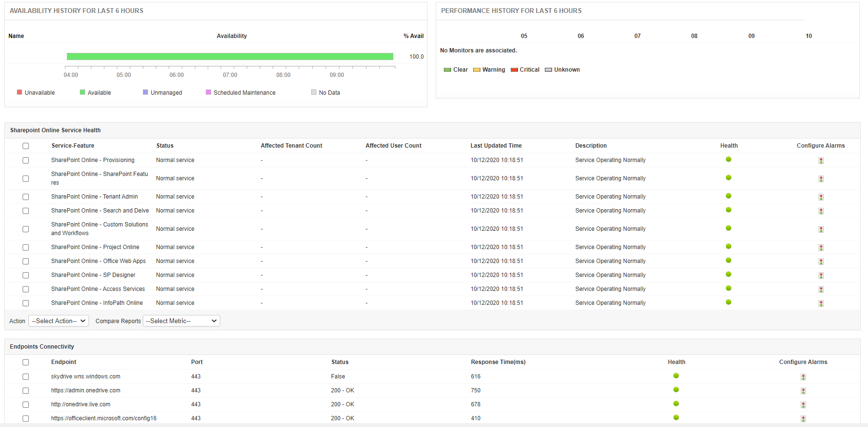Viewport: 868px width, 427px height.
Task: Check the Office Web Apps row checkbox
Action: pos(25,262)
